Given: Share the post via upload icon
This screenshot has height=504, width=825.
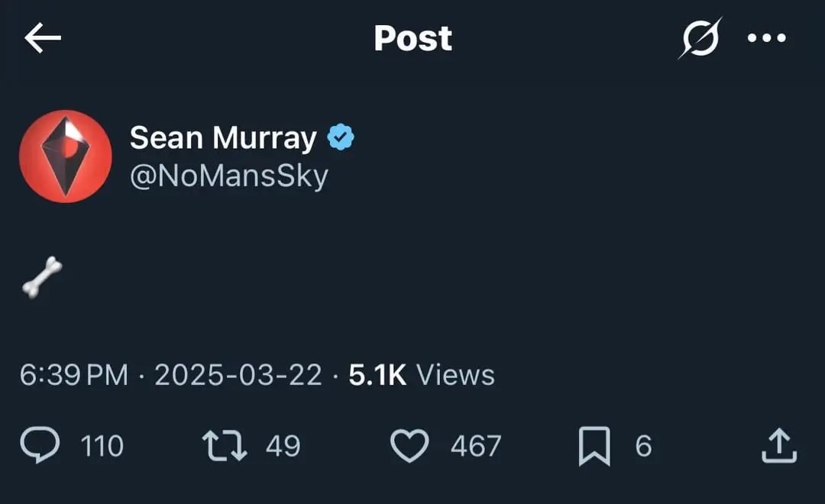Looking at the screenshot, I should [x=779, y=446].
